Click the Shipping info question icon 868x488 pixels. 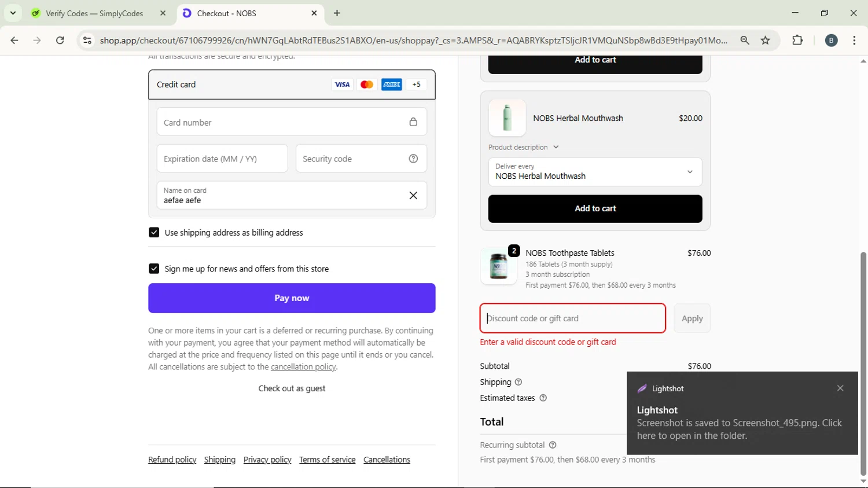click(x=518, y=382)
